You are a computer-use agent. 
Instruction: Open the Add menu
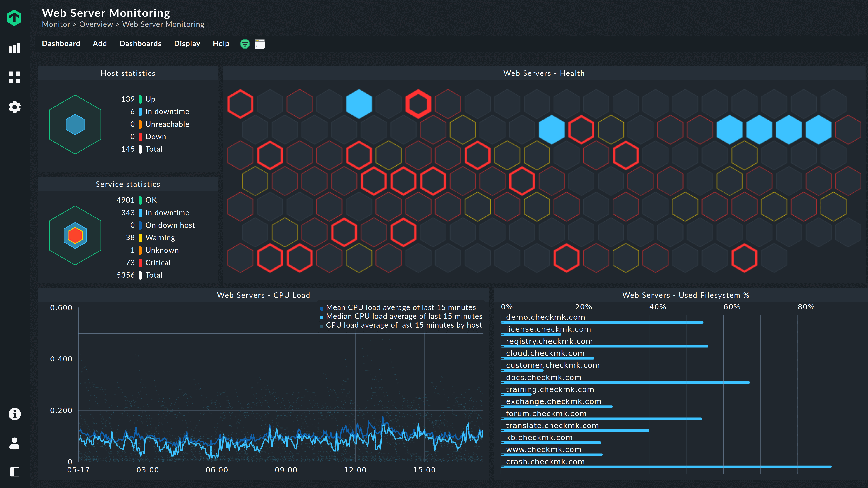pos(100,43)
